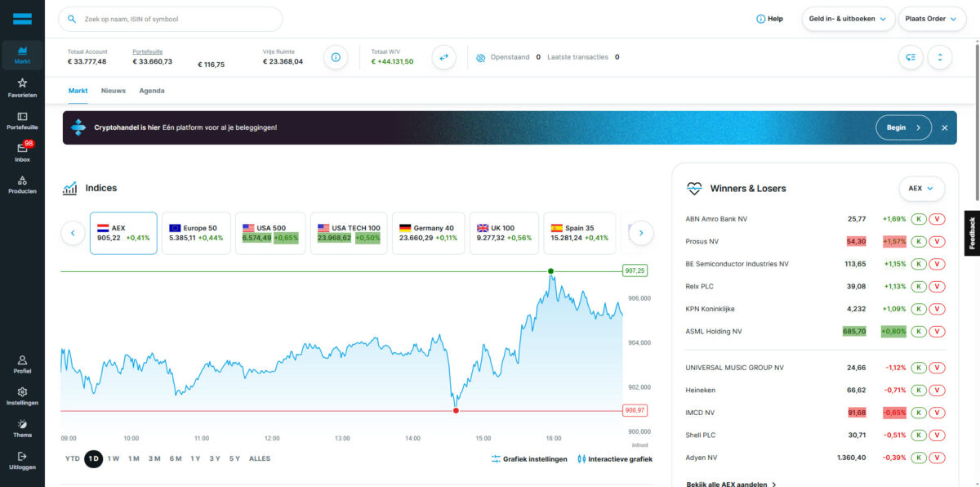Open the AEX dropdown in Winners & Losers
This screenshot has height=487, width=980.
coord(920,188)
